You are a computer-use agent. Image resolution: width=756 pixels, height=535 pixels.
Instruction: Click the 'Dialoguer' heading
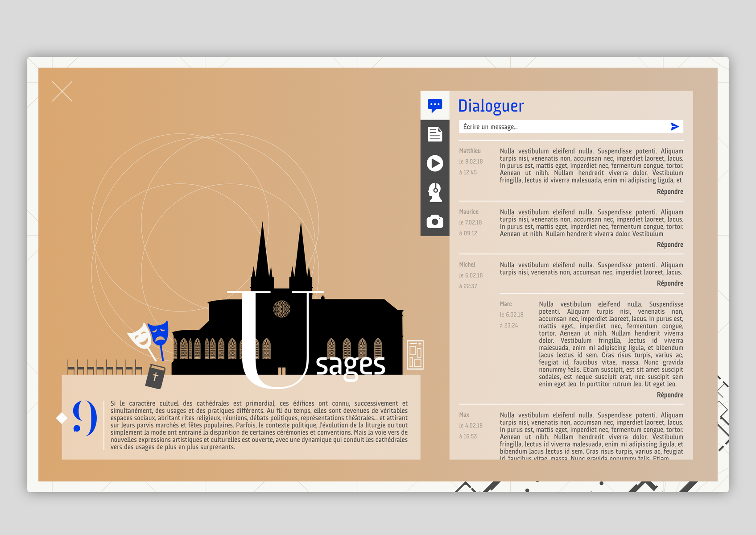pyautogui.click(x=491, y=106)
